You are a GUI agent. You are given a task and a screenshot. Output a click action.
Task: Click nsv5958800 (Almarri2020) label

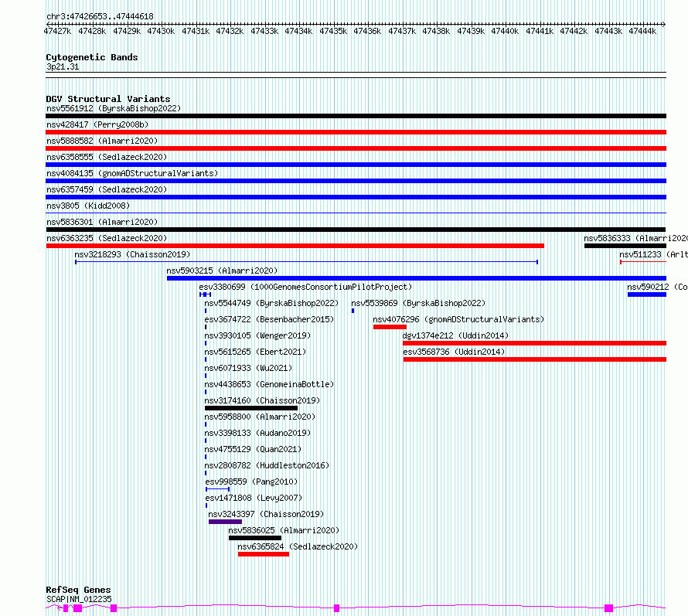pyautogui.click(x=260, y=417)
